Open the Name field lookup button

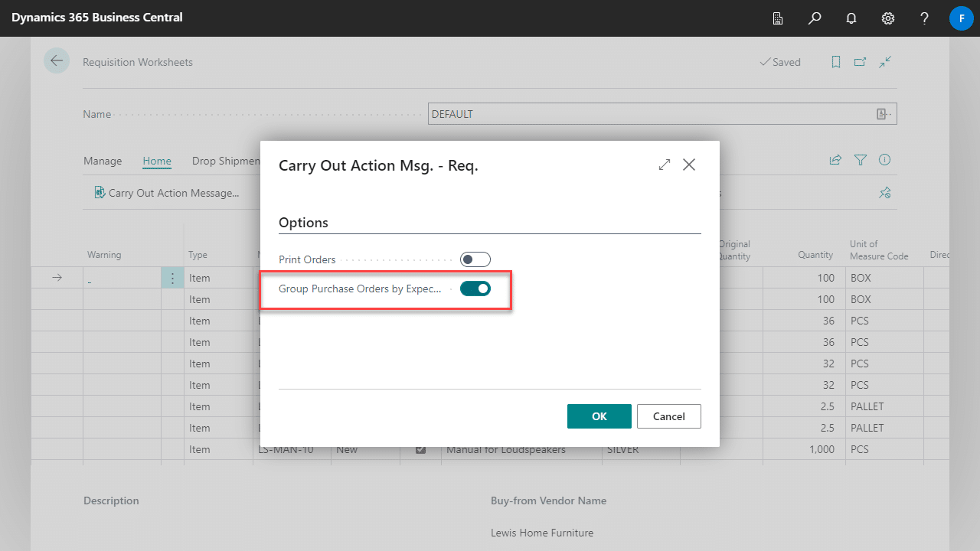pos(884,114)
